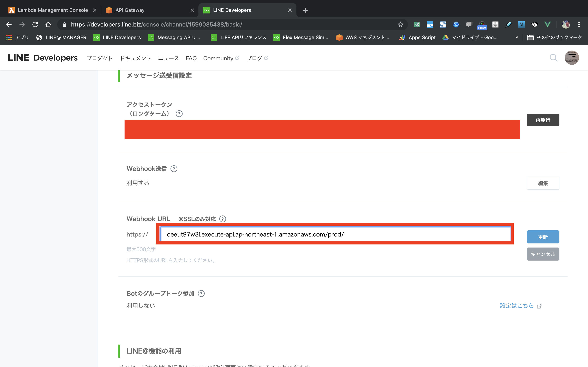Click the search magnifier icon in header

tap(553, 58)
